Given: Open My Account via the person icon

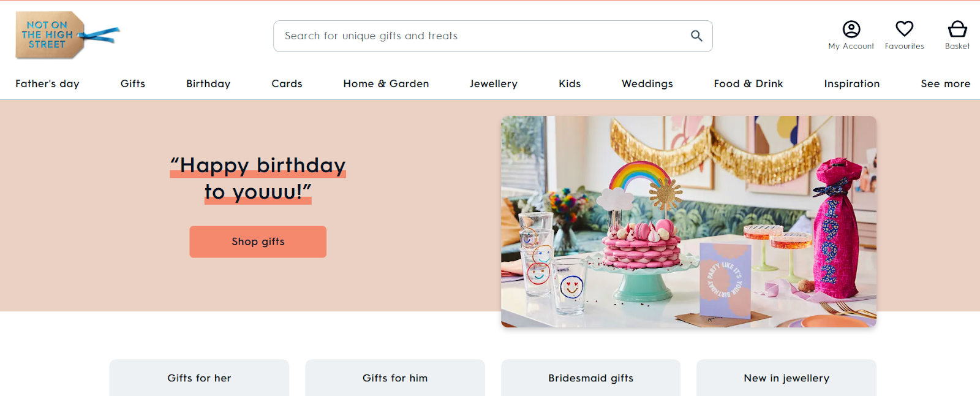Looking at the screenshot, I should [x=851, y=28].
